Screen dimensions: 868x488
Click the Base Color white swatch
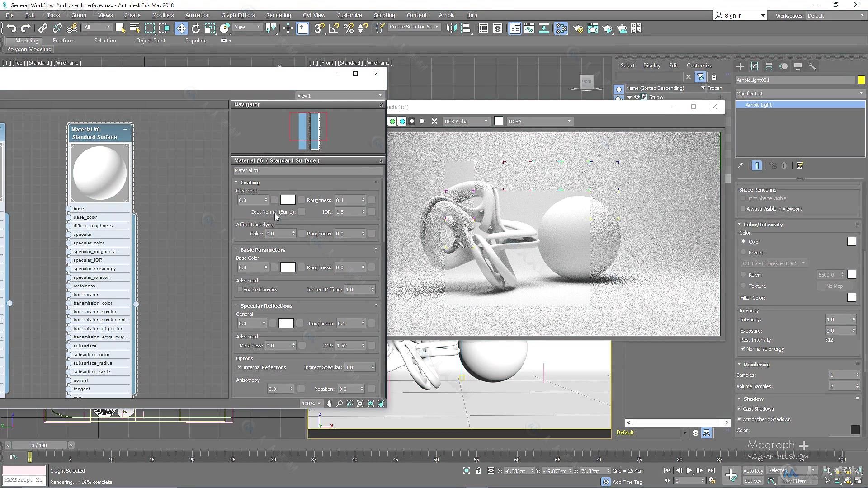point(287,267)
